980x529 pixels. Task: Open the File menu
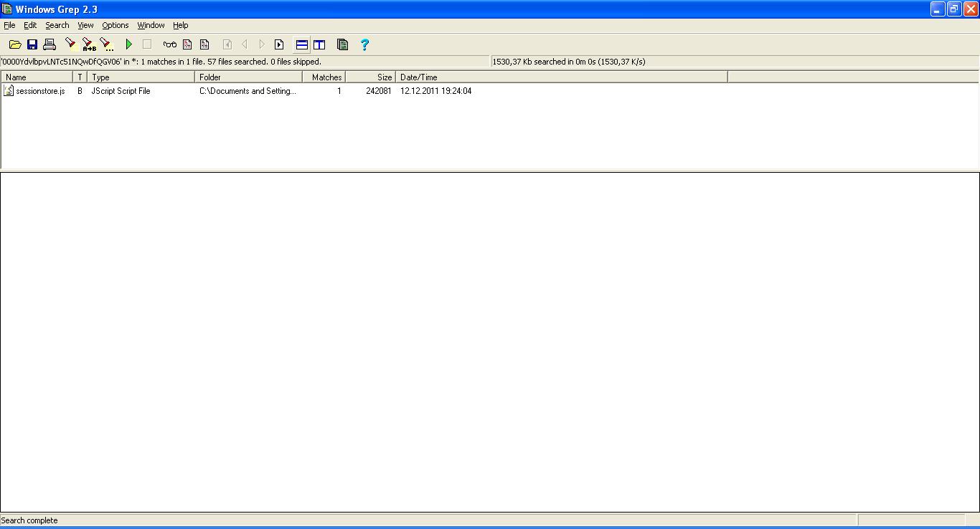tap(9, 25)
